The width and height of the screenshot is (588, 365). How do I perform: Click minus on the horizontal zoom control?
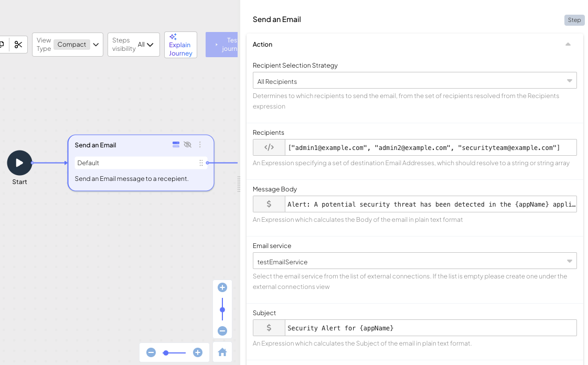pyautogui.click(x=151, y=352)
